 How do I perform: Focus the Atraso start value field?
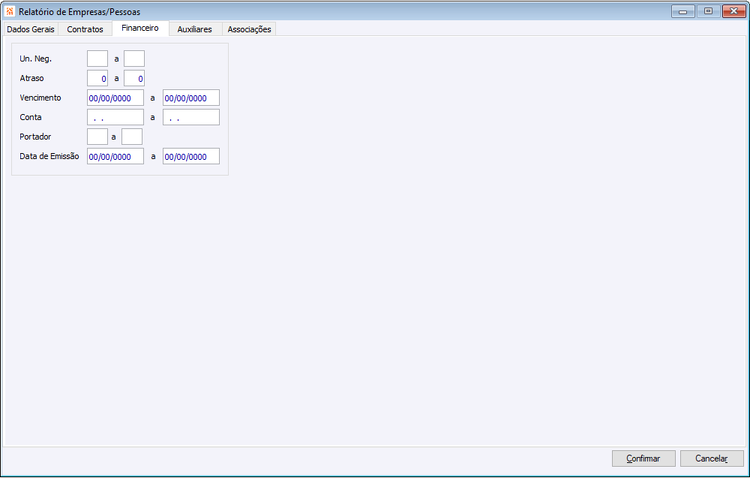98,78
